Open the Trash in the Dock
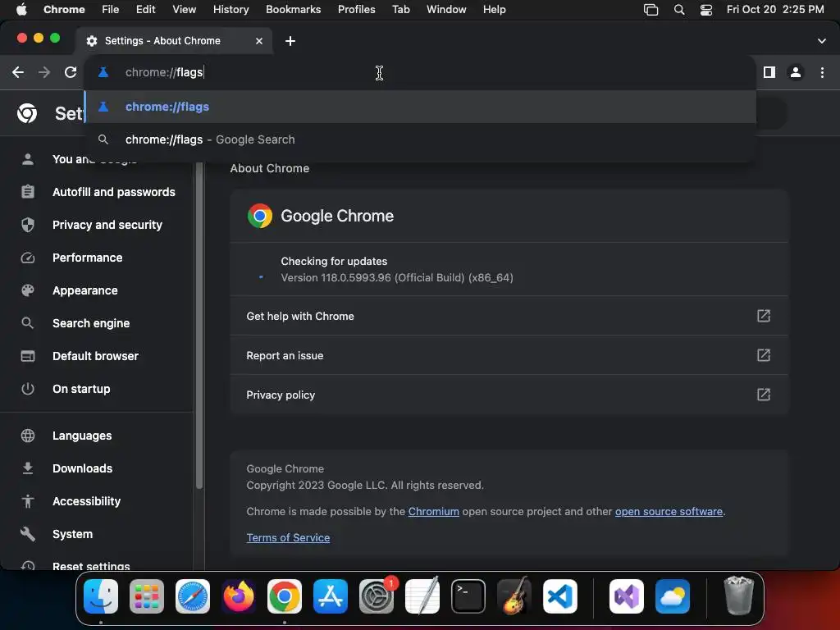 [739, 596]
